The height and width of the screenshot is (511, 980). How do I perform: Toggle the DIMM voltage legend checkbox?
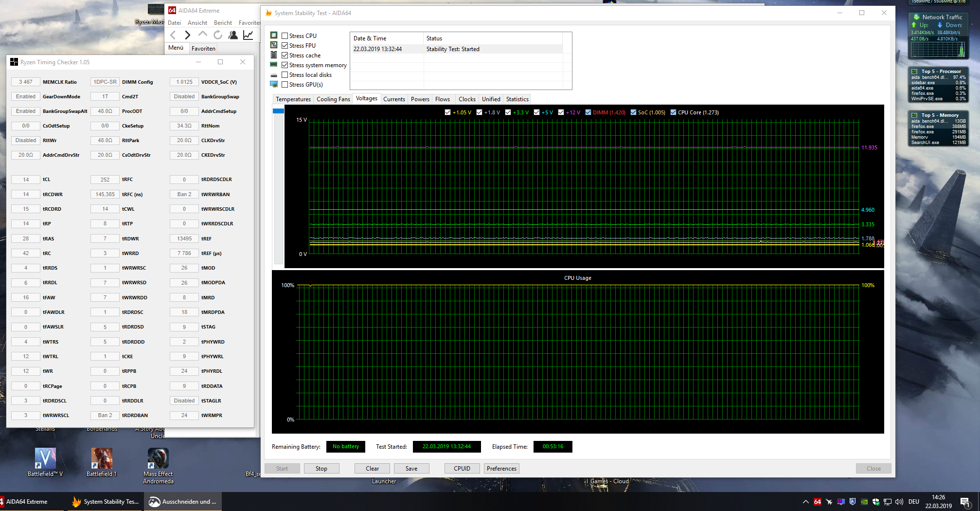(588, 112)
